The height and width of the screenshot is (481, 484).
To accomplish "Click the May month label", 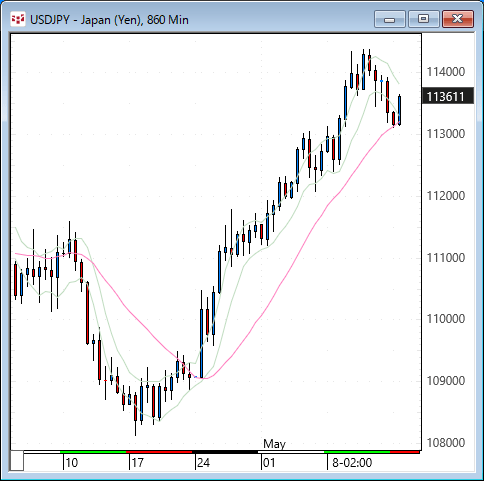I will [274, 444].
